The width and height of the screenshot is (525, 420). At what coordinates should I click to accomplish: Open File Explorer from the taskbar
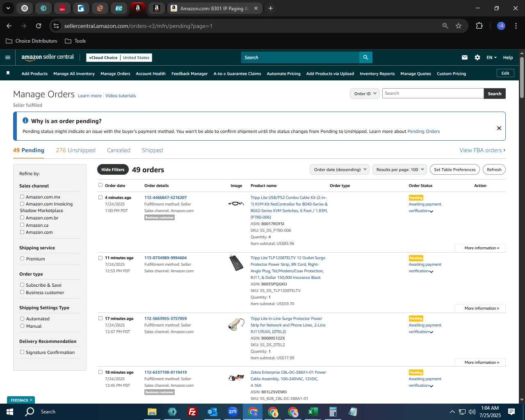152,412
